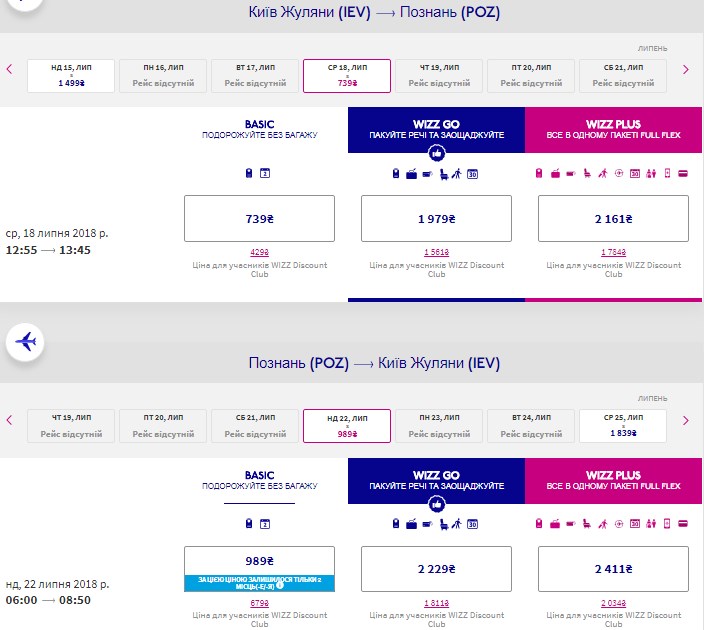Click the small bag icon under outbound BASIC

point(249,175)
